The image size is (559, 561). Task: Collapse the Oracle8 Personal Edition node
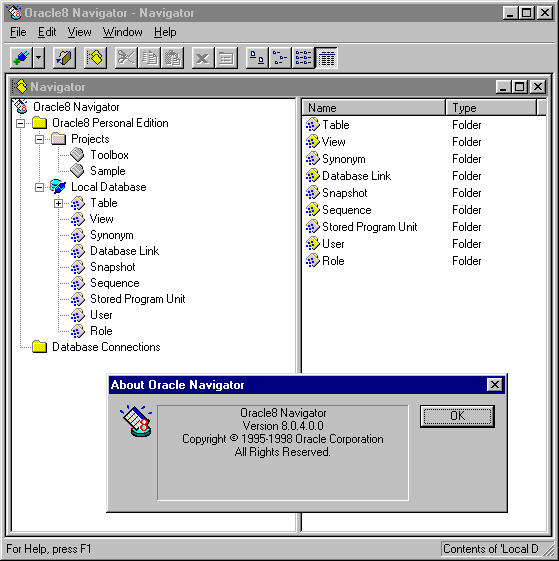coord(21,123)
